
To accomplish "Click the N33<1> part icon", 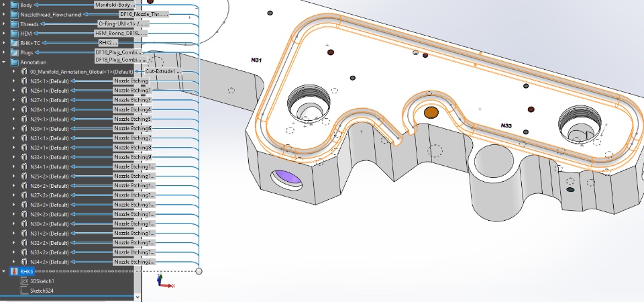I will [24, 157].
